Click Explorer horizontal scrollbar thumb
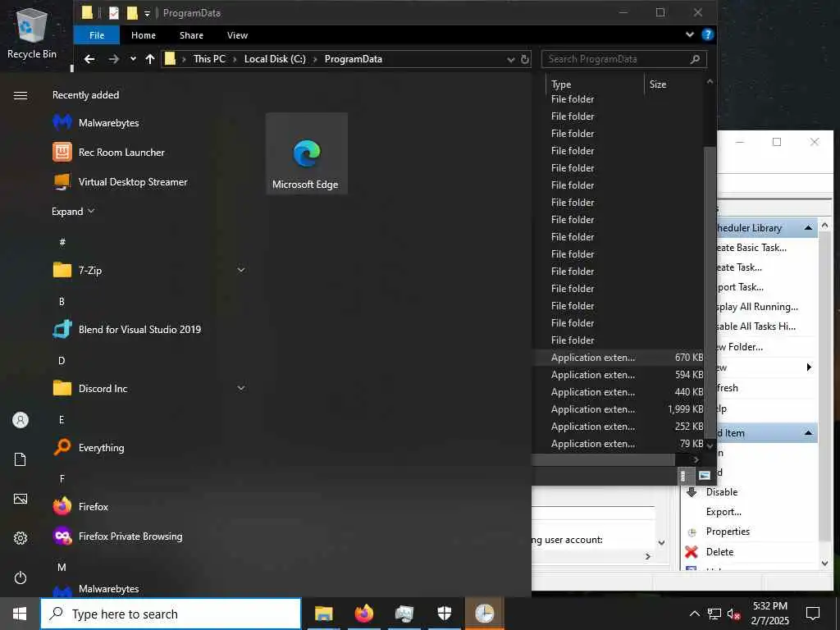The height and width of the screenshot is (630, 840). click(x=604, y=459)
